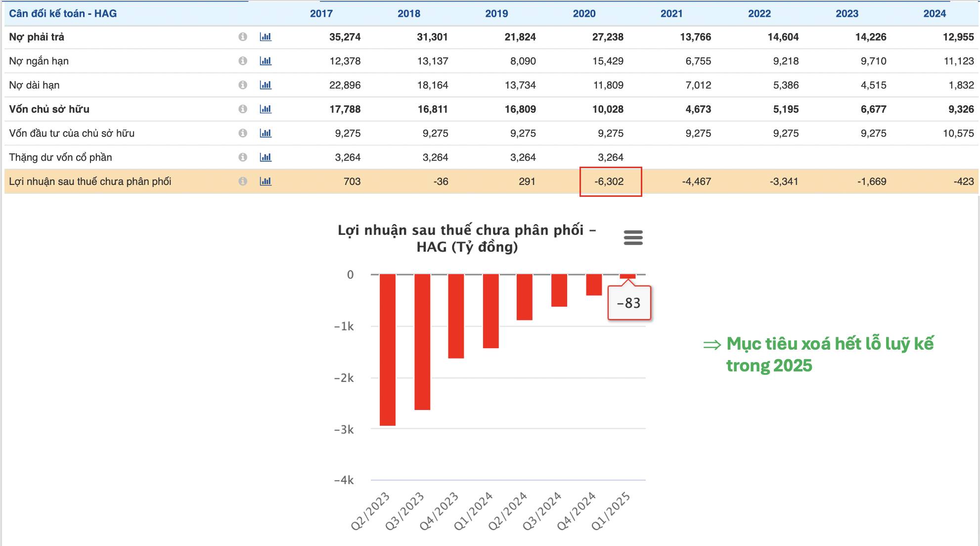
Task: Click the Q3/2024 axis label
Action: 542,511
